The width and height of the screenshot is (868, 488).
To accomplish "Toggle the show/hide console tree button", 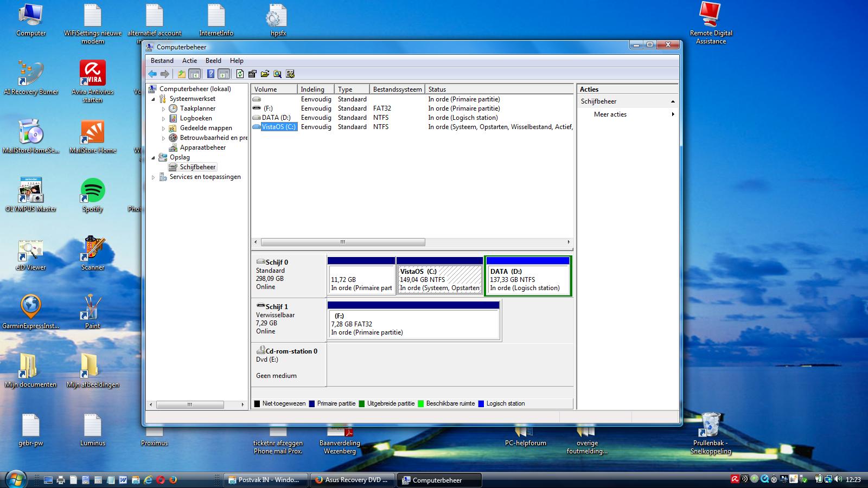I will [x=194, y=74].
